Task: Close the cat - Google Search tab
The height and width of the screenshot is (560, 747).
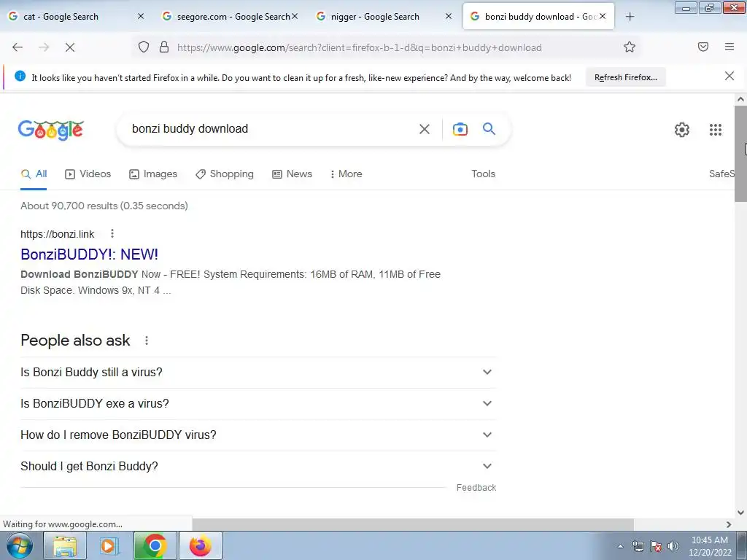Action: click(141, 16)
